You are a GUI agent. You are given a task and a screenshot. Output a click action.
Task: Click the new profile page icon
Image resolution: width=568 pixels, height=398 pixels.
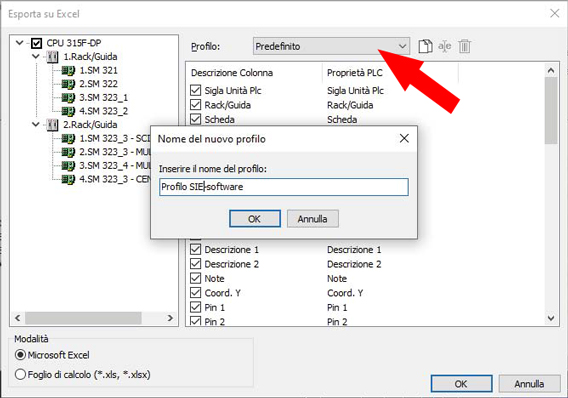click(x=425, y=46)
